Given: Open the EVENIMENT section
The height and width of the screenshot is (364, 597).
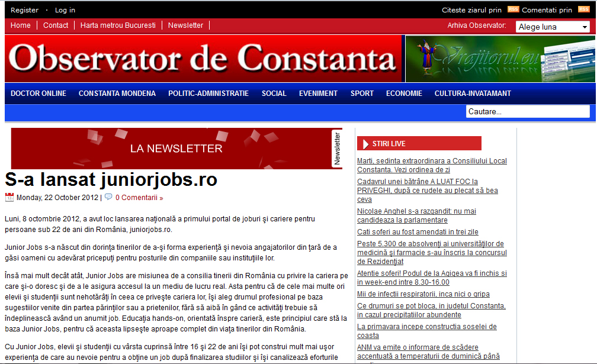Looking at the screenshot, I should [318, 94].
